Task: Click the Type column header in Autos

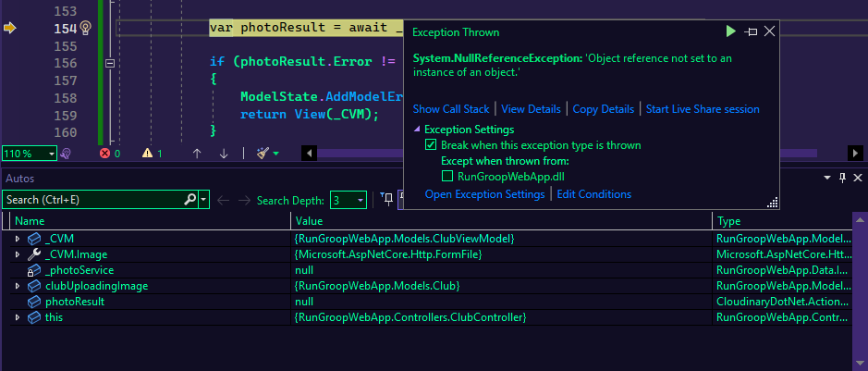Action: 783,221
